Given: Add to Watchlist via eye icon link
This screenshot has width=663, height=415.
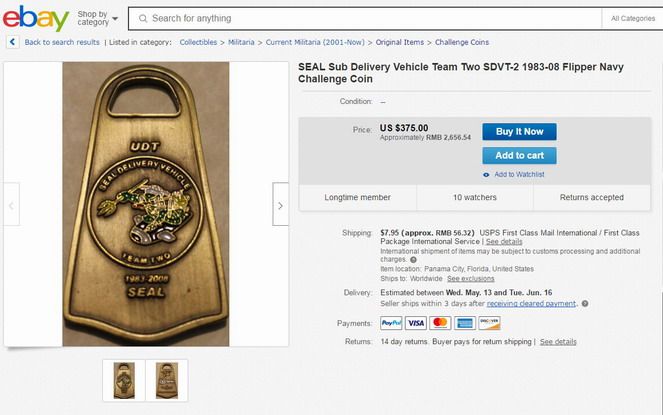Looking at the screenshot, I should pyautogui.click(x=514, y=174).
